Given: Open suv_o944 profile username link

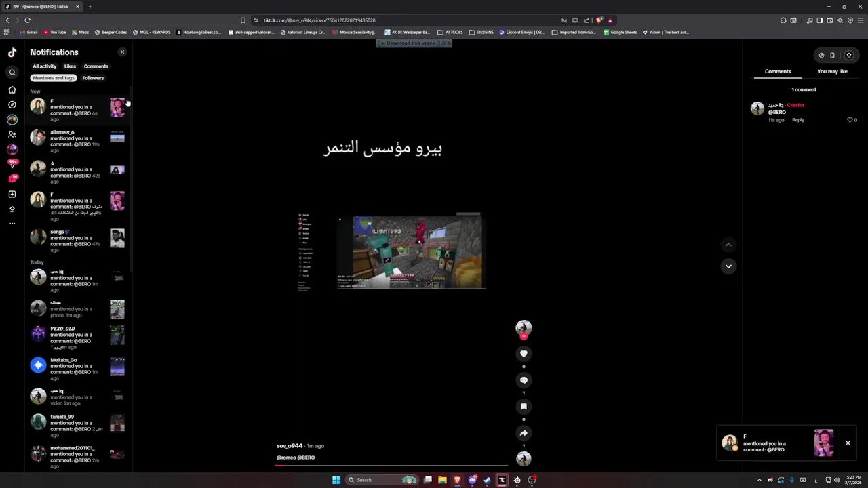Looking at the screenshot, I should click(x=290, y=446).
